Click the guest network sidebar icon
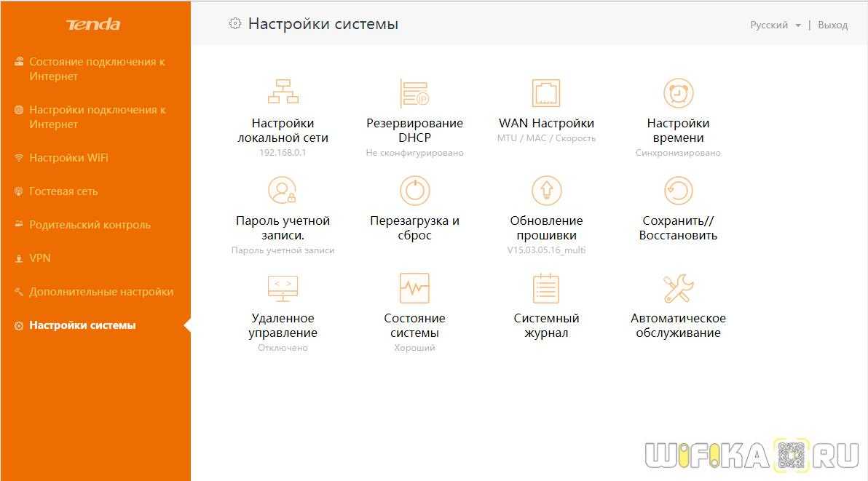Image resolution: width=868 pixels, height=481 pixels. pos(19,191)
